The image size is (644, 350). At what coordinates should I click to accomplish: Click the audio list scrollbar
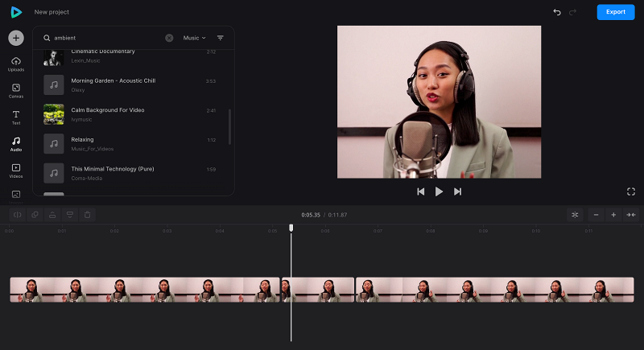pyautogui.click(x=229, y=127)
